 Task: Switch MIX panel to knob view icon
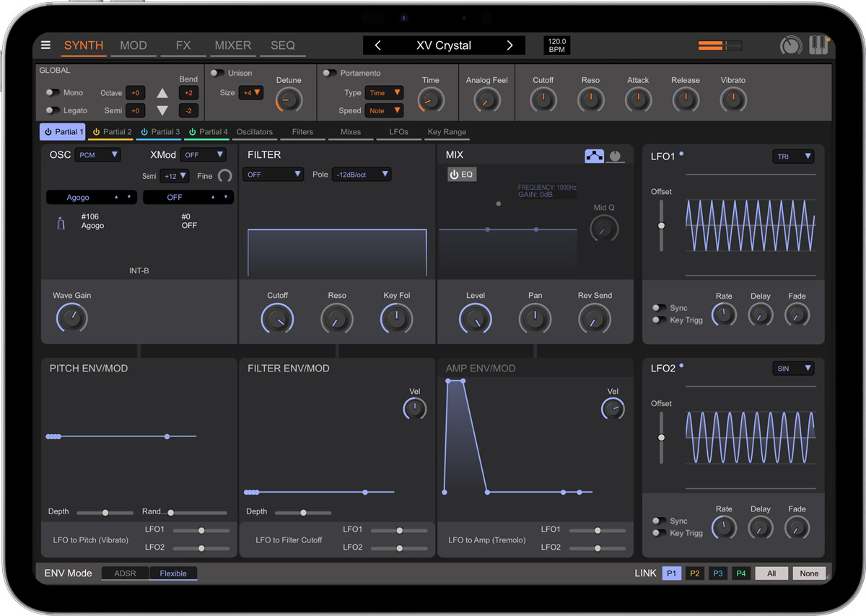coord(613,155)
